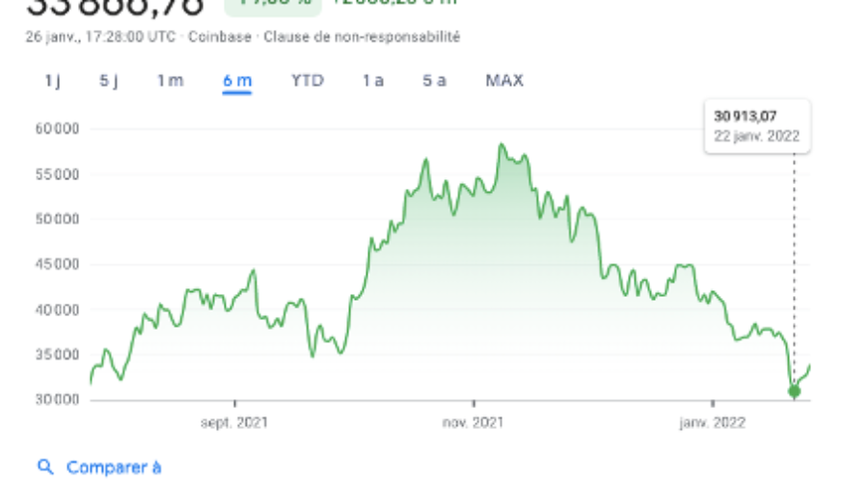Click the large current price value

[114, 8]
